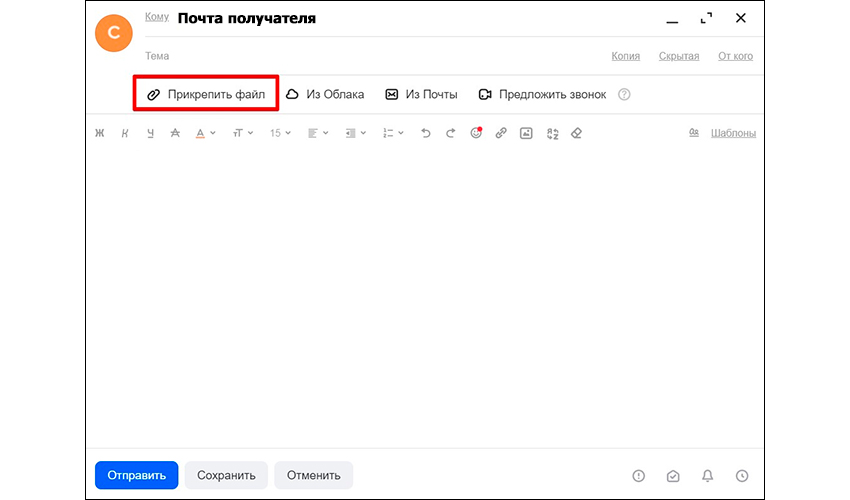Open the text color picker with A
The height and width of the screenshot is (500, 850).
(205, 133)
